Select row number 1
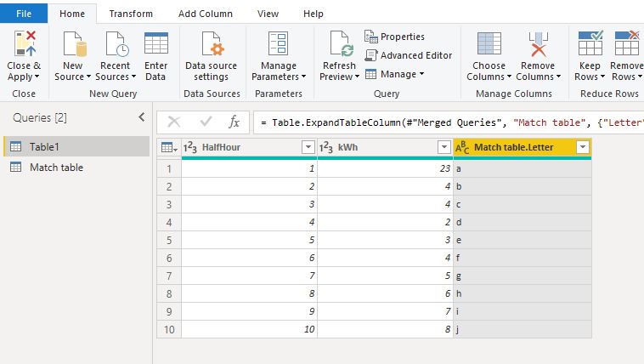 pyautogui.click(x=169, y=168)
